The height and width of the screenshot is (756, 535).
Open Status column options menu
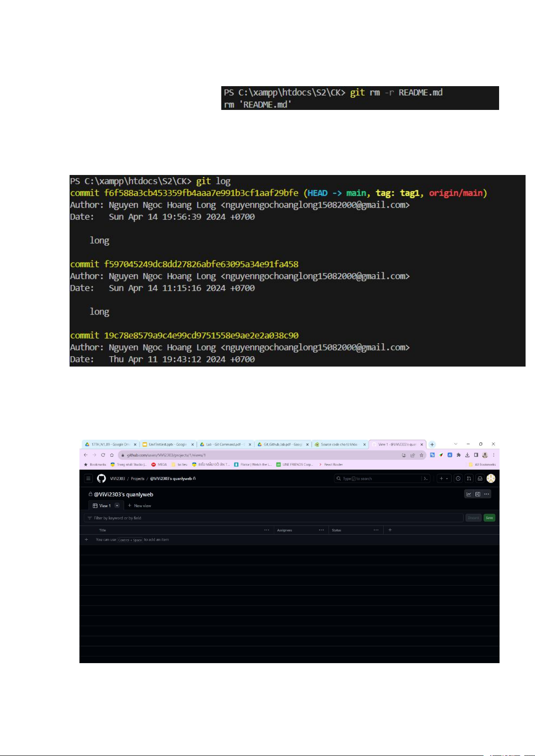376,530
